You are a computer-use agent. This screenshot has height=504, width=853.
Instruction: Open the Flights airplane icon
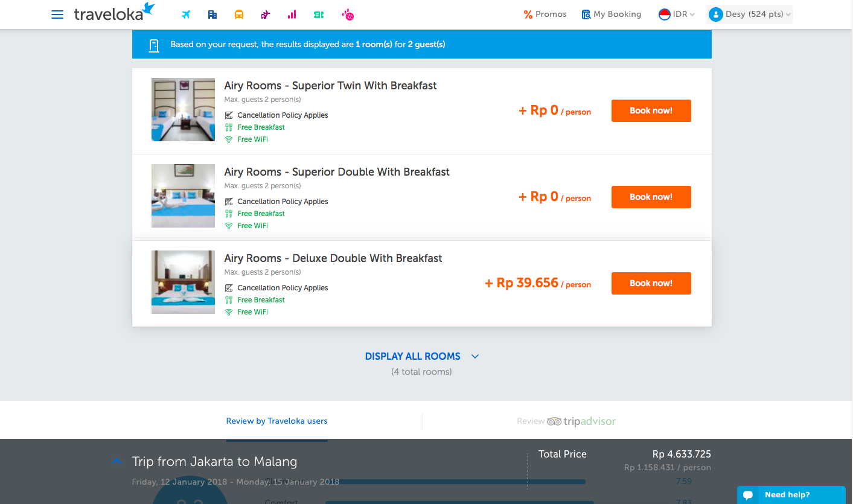click(x=186, y=14)
